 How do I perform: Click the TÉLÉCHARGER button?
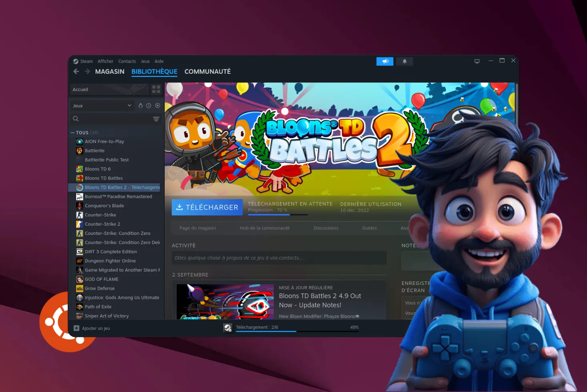point(207,207)
